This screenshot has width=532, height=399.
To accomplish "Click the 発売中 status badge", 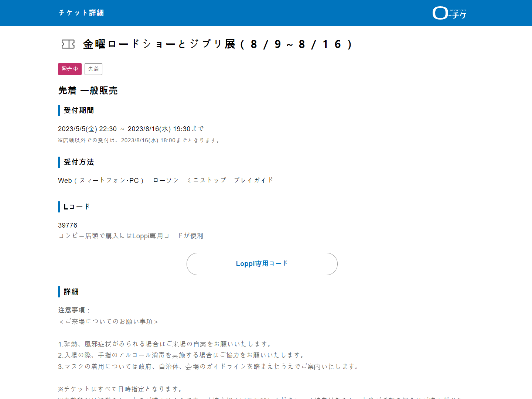I will (x=70, y=69).
